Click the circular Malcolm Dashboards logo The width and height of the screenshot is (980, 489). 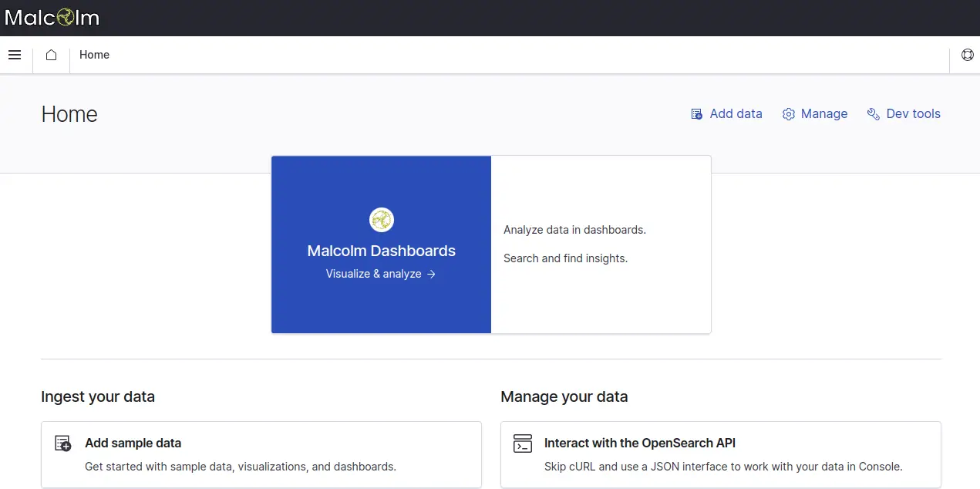click(381, 220)
